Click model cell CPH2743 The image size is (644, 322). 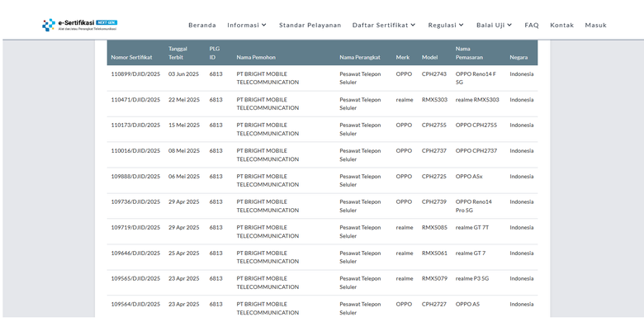tap(434, 74)
